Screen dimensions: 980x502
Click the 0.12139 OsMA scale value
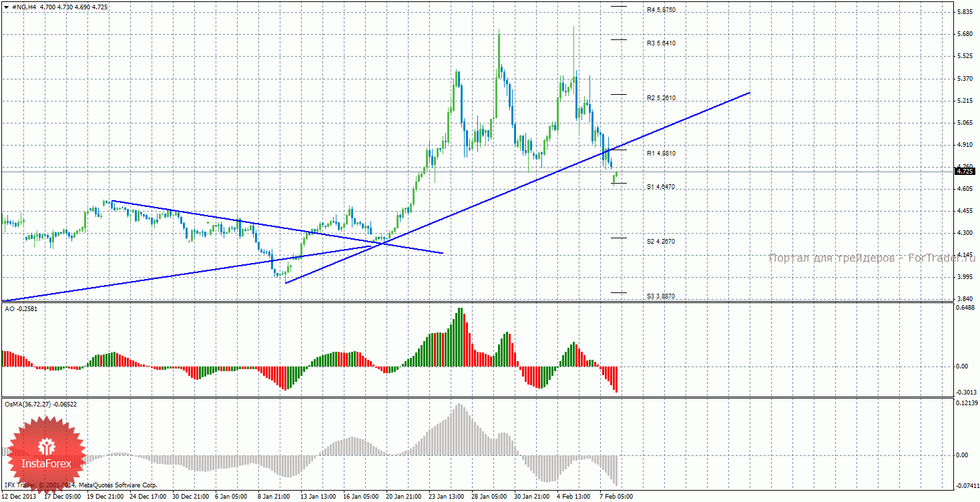(967, 403)
